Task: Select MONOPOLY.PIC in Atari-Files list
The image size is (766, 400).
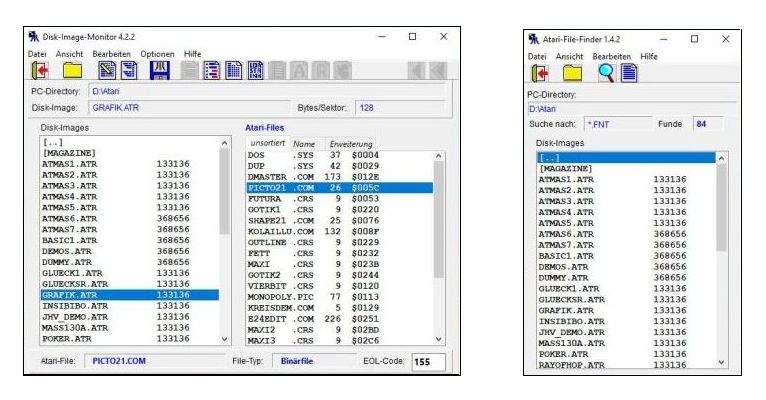Action: (281, 296)
